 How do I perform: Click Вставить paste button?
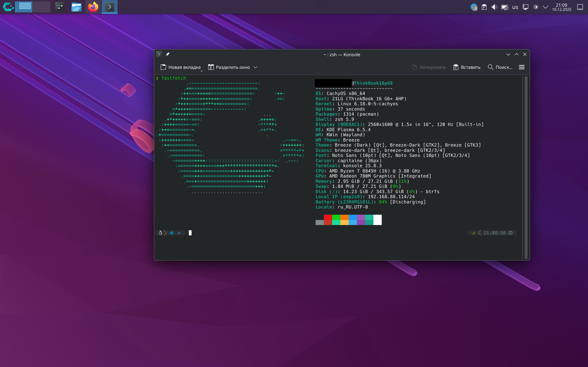coord(466,67)
